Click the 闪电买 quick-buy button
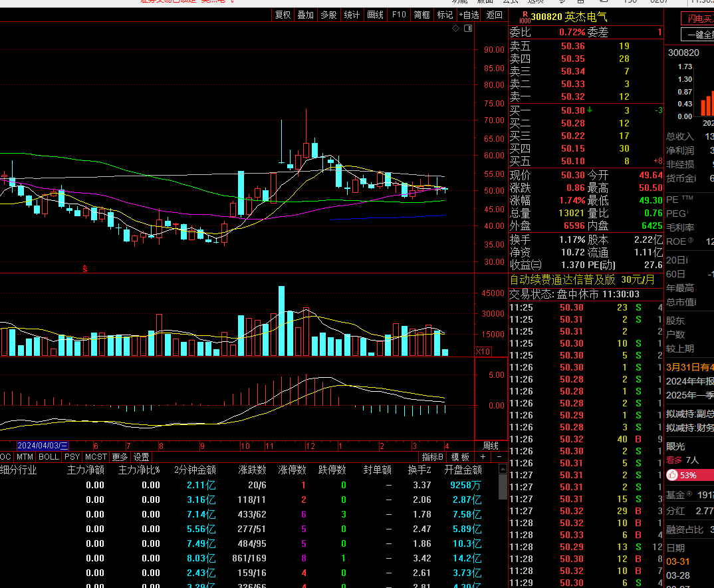The height and width of the screenshot is (588, 714). (x=697, y=19)
